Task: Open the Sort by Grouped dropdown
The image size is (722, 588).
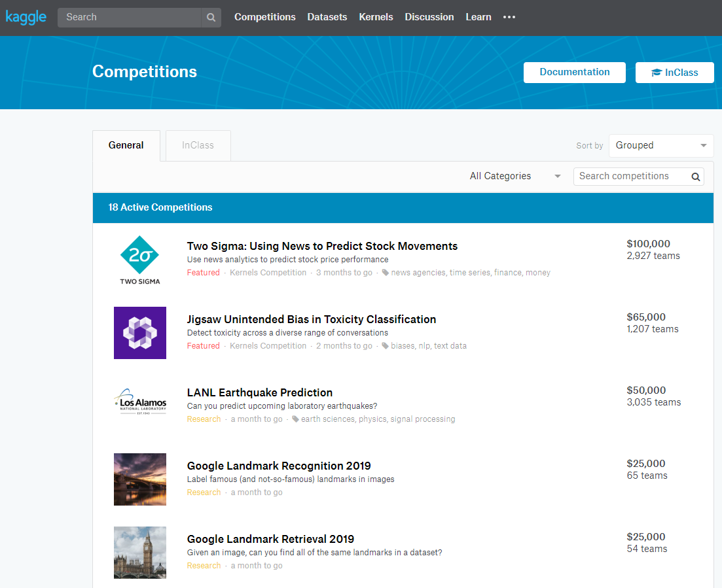Action: pyautogui.click(x=660, y=145)
